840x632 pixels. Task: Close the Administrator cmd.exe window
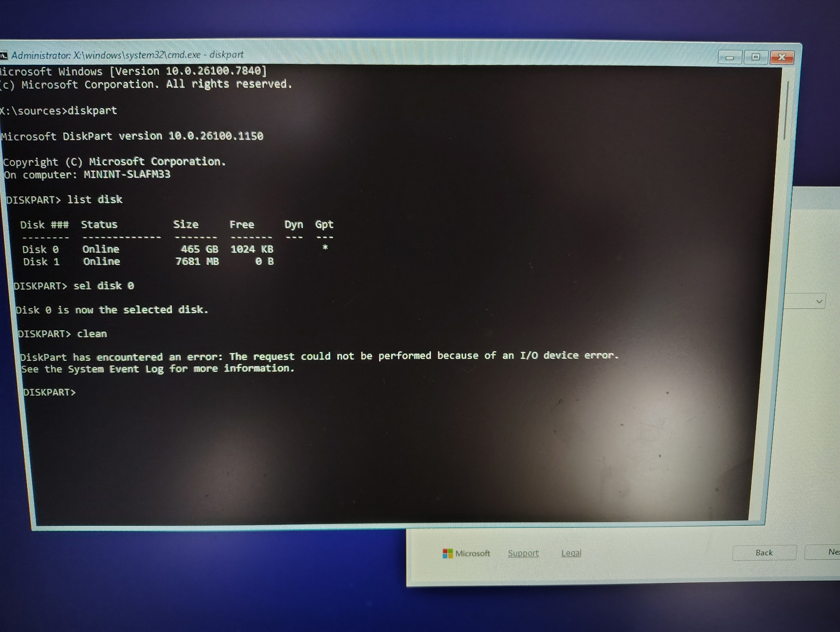(782, 57)
